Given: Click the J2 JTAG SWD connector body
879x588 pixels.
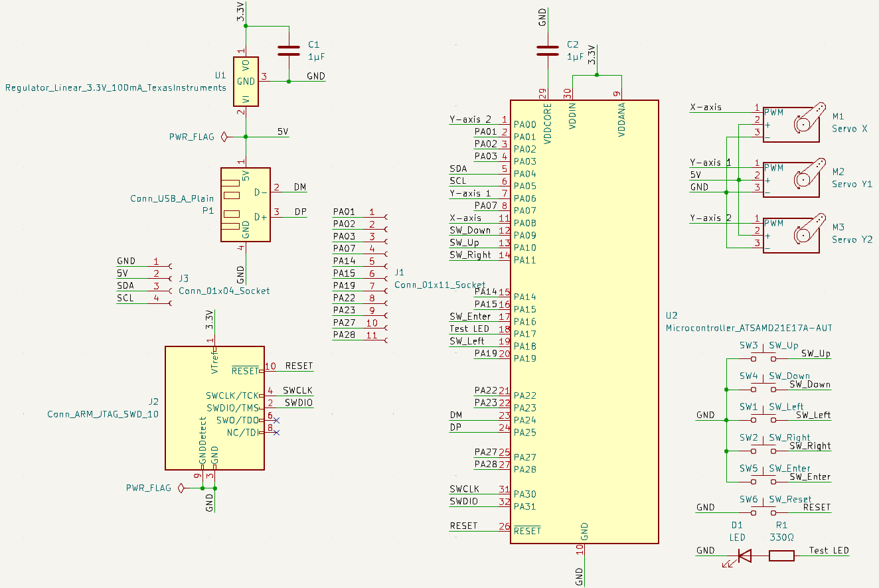Looking at the screenshot, I should click(214, 407).
